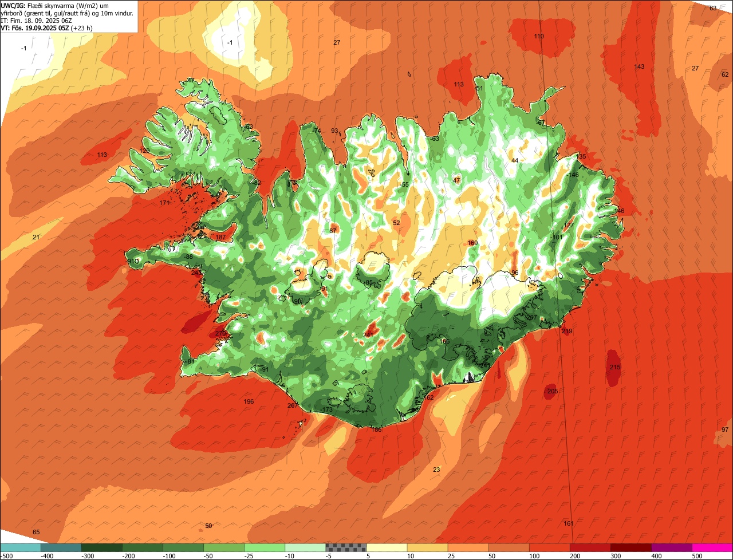Click the init time 'IT: Fim. 18. 09. 2025 06Z'
This screenshot has width=733, height=560.
pos(37,20)
